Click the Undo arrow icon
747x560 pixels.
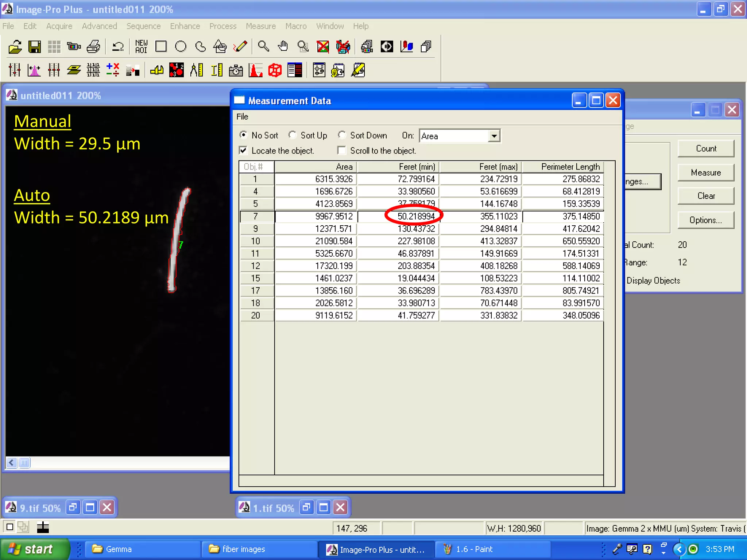coord(118,47)
